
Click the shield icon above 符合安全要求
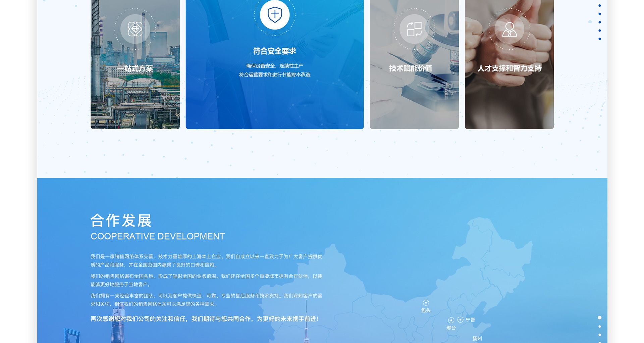pyautogui.click(x=275, y=15)
